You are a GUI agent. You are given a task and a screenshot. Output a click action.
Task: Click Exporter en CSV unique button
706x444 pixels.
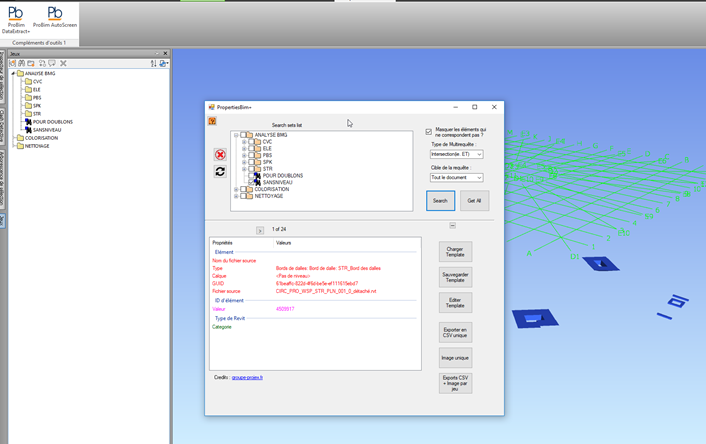tap(455, 332)
